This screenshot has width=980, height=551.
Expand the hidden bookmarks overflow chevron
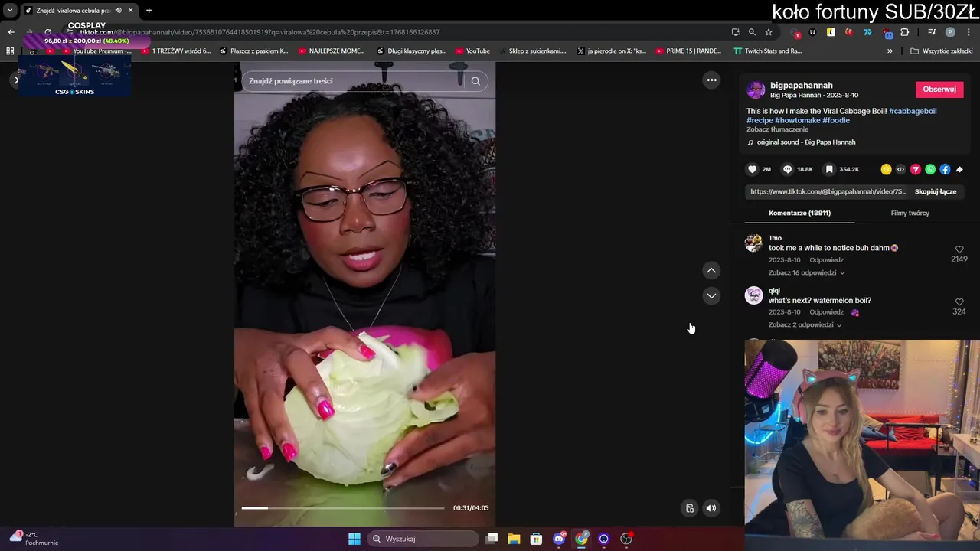coord(890,51)
